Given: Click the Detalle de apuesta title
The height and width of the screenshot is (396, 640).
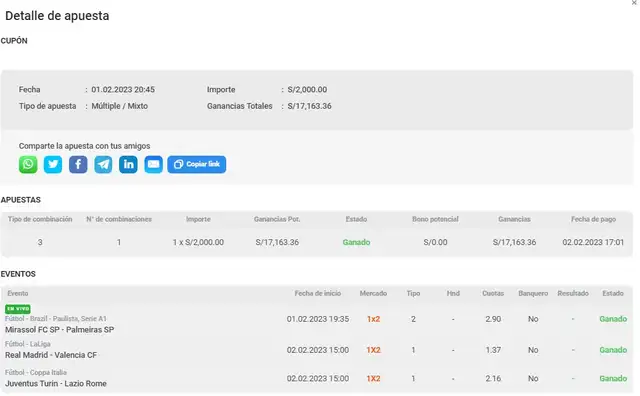Looking at the screenshot, I should pos(57,16).
